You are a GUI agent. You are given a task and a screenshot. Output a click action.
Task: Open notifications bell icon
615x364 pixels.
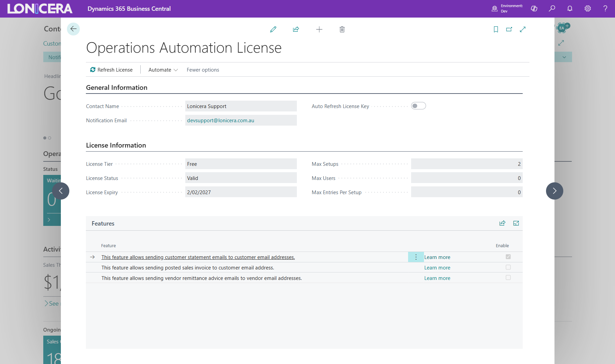pos(570,8)
